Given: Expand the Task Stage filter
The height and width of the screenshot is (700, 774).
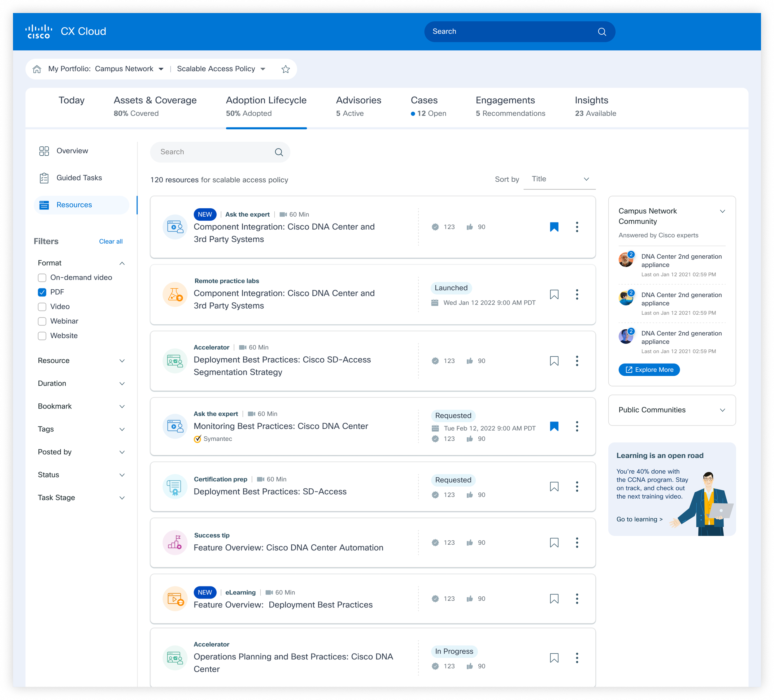Looking at the screenshot, I should 122,498.
